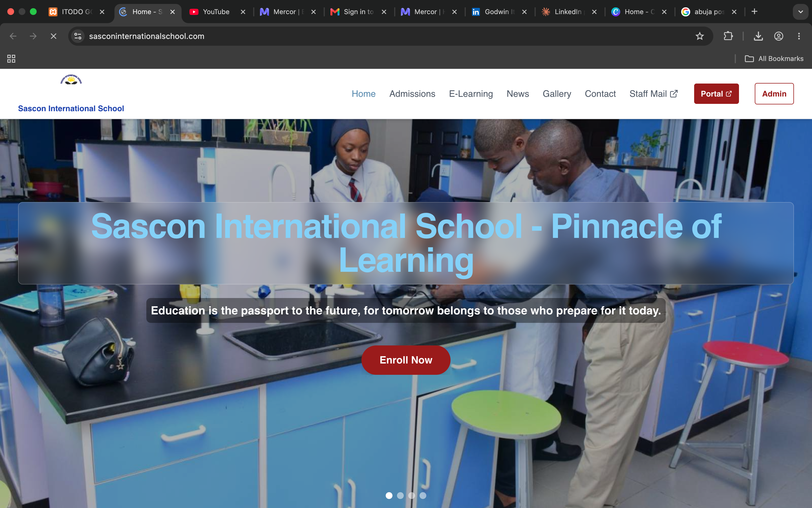Open a new tab with the plus button
812x508 pixels.
coord(754,12)
